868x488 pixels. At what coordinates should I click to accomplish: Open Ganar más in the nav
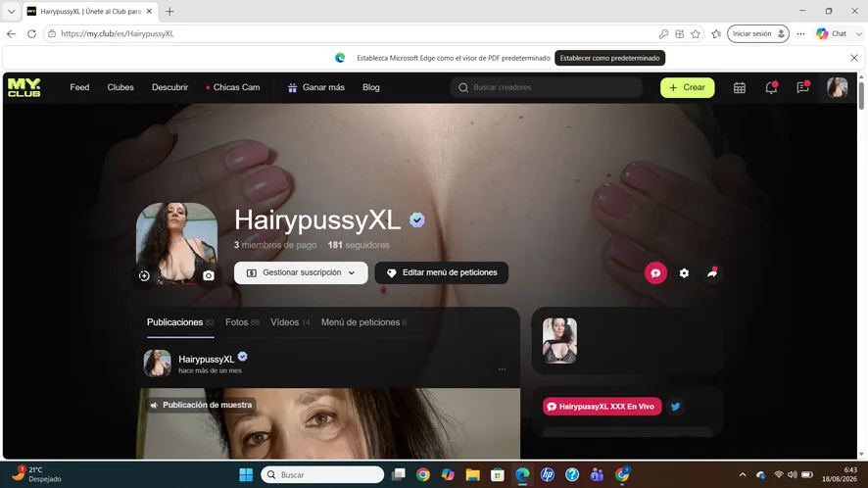[316, 87]
